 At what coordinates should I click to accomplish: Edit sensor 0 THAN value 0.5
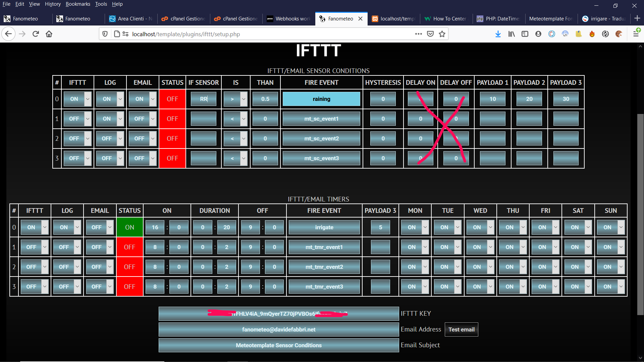coord(265,99)
